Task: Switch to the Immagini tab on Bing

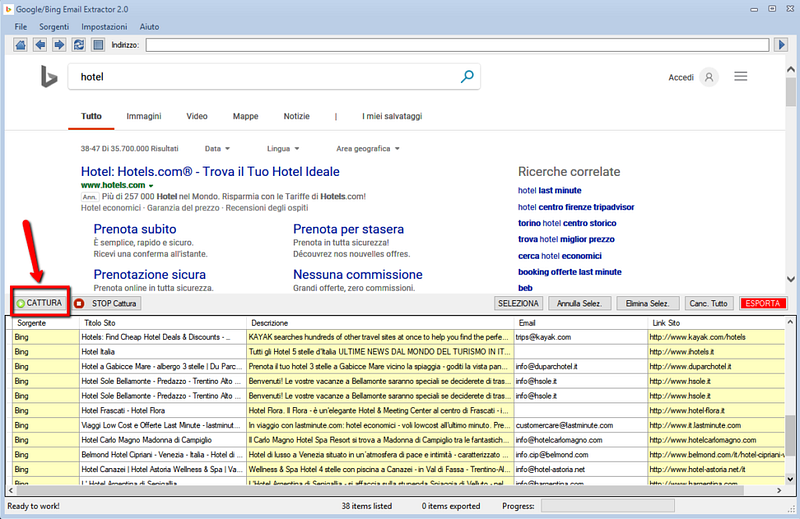Action: (144, 116)
